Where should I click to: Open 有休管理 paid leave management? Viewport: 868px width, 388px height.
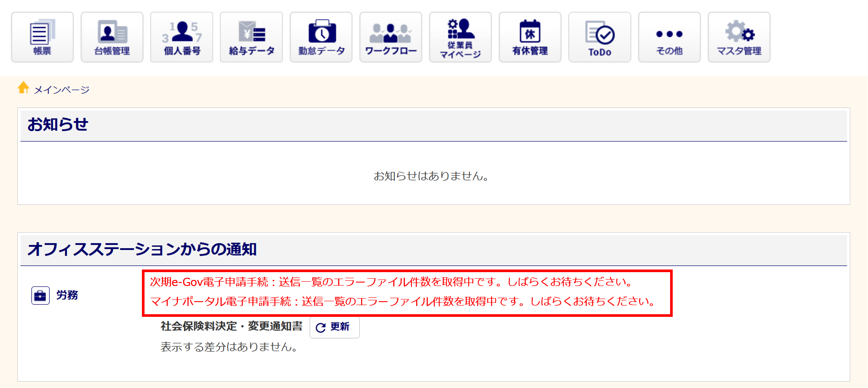tap(530, 37)
